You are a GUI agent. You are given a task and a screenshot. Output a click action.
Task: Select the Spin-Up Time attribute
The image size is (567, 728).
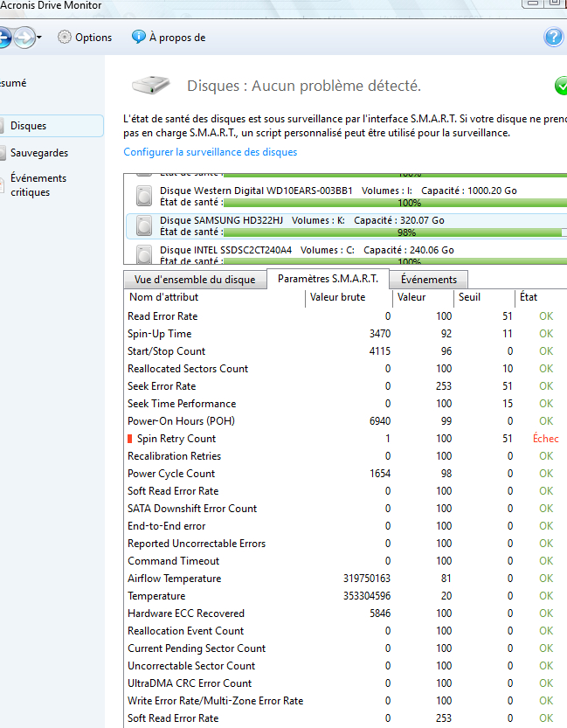[x=159, y=334]
